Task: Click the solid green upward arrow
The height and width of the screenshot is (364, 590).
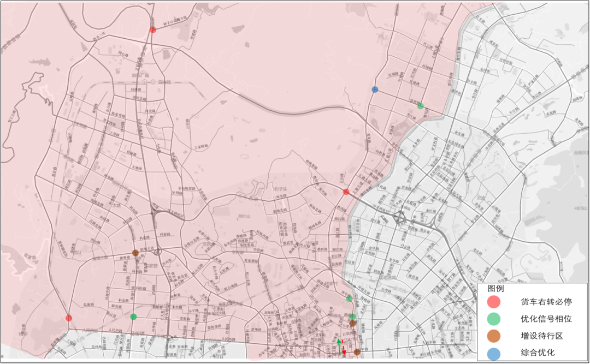Action: 339,347
